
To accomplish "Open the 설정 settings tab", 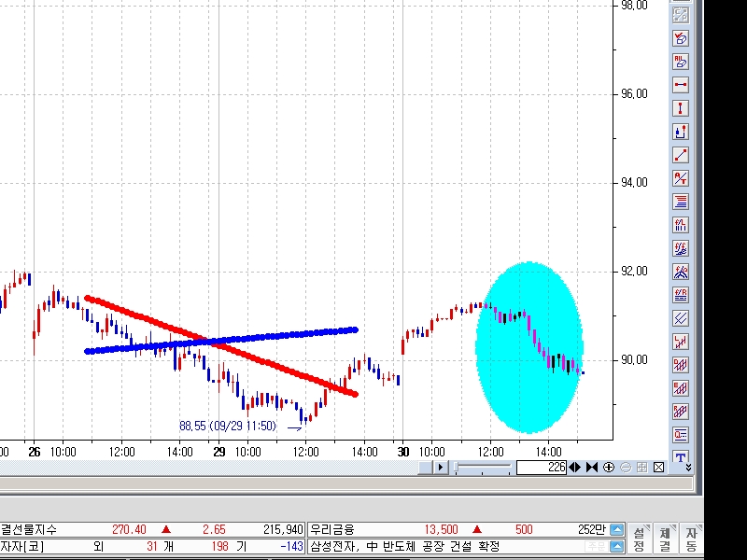I will click(x=639, y=539).
